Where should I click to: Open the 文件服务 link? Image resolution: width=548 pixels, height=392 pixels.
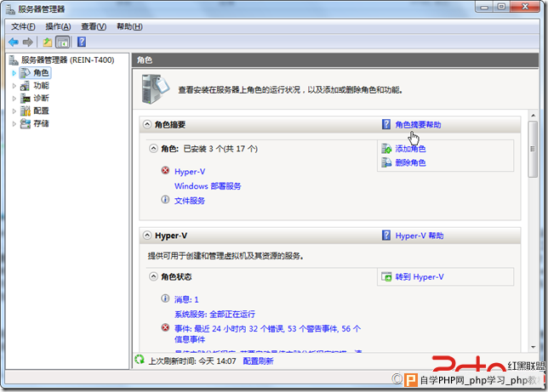click(x=190, y=201)
